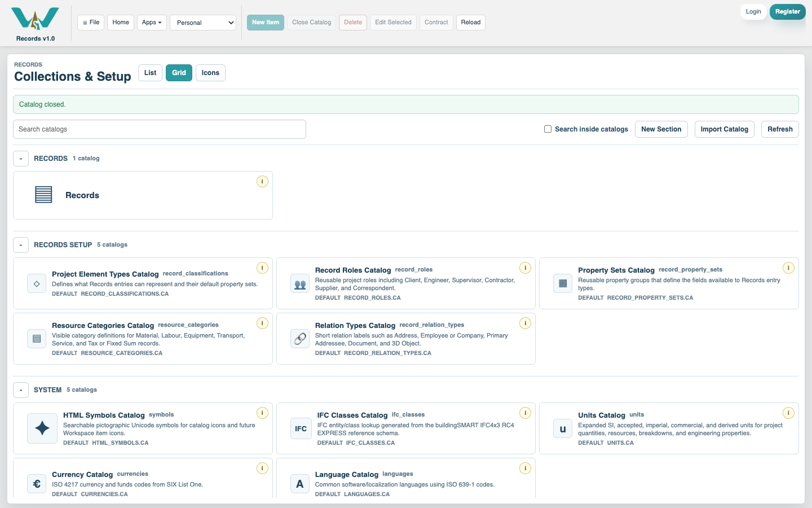812x508 pixels.
Task: Click the Property Sets grid icon
Action: point(563,283)
